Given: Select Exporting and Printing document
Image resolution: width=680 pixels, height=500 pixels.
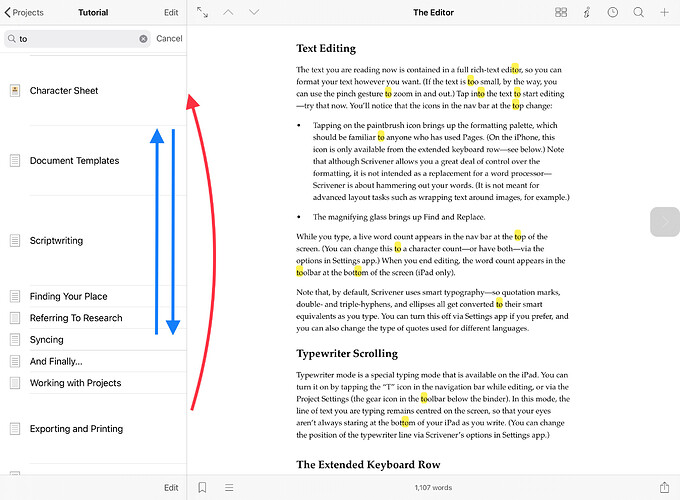Looking at the screenshot, I should click(93, 429).
